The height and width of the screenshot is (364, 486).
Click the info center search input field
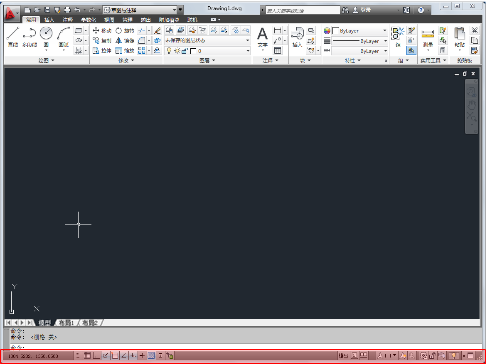303,10
